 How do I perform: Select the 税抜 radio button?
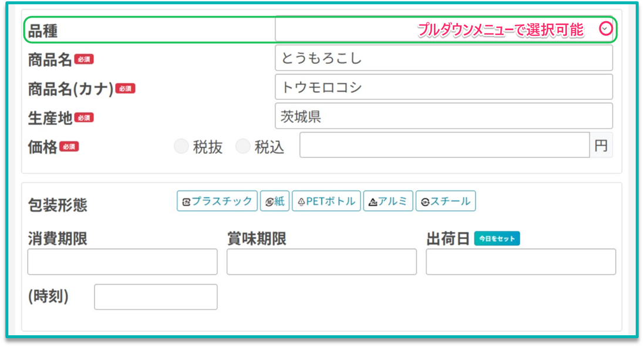tap(181, 147)
